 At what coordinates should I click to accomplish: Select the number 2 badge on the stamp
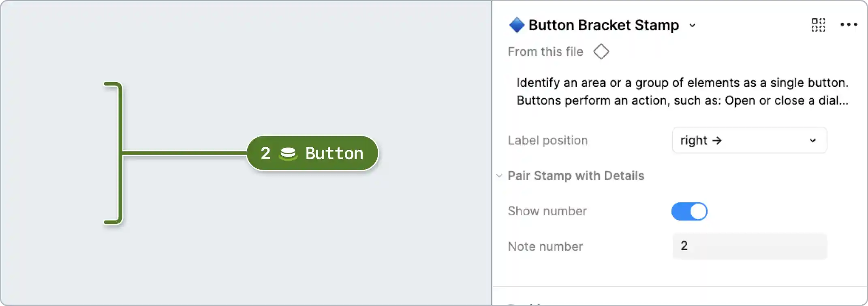point(265,153)
